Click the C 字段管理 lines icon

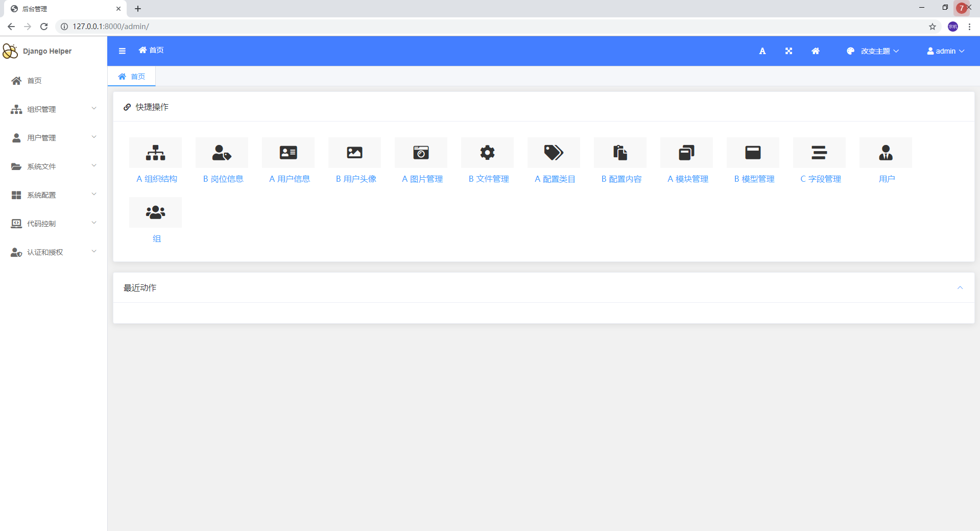click(x=819, y=153)
